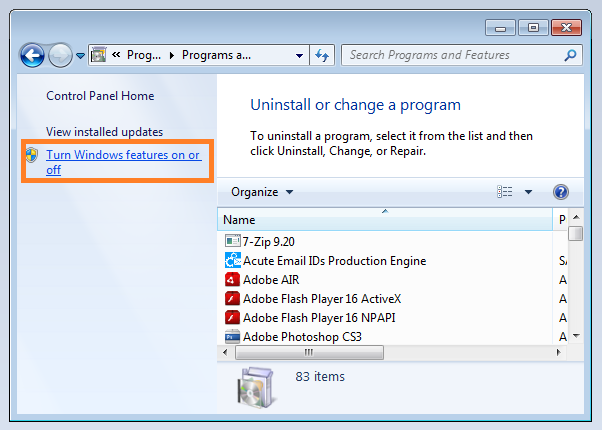
Task: Open address bar history dropdown
Action: coord(299,56)
